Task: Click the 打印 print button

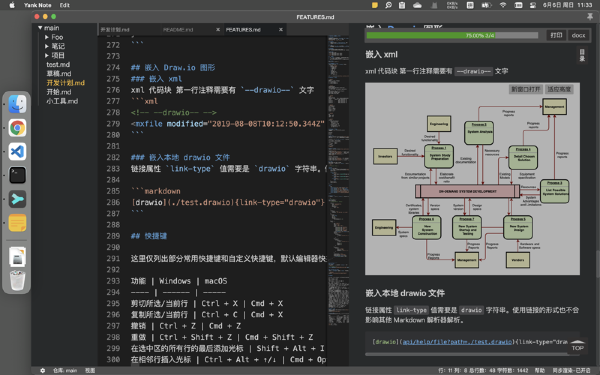Action: pyautogui.click(x=556, y=35)
